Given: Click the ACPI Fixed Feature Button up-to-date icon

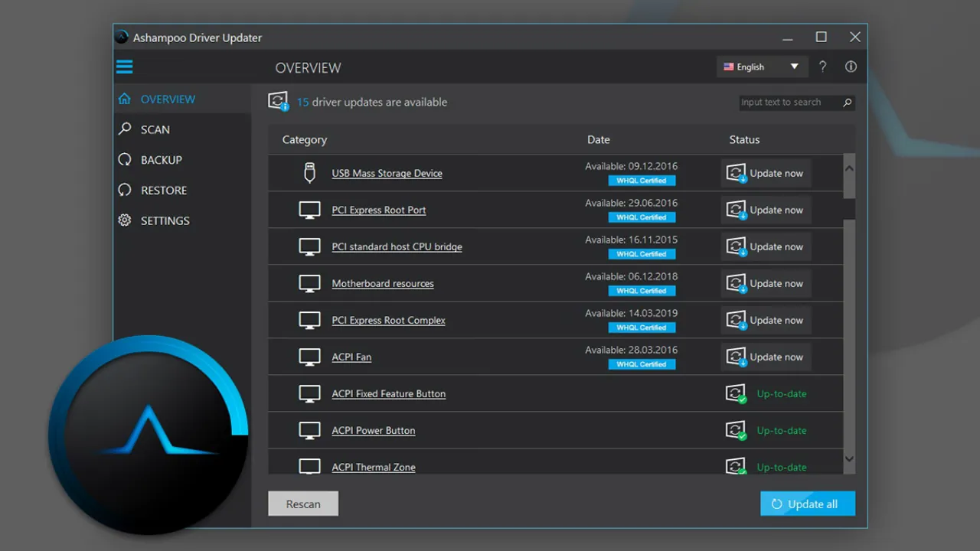Looking at the screenshot, I should tap(736, 393).
